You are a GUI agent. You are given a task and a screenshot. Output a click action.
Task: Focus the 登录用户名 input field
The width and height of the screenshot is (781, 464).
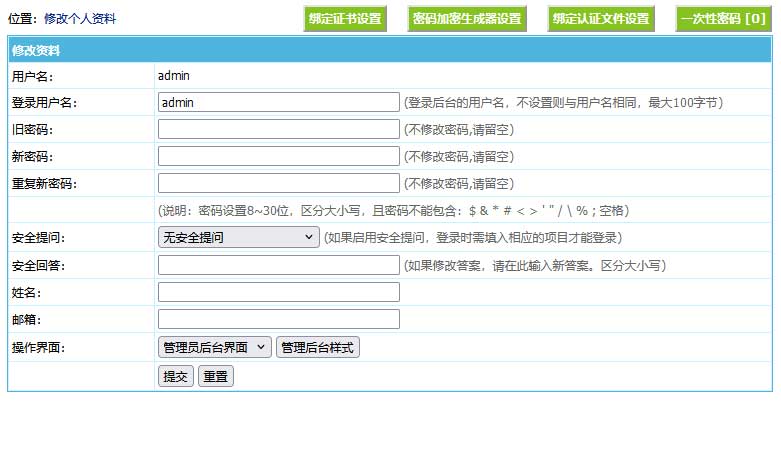278,102
